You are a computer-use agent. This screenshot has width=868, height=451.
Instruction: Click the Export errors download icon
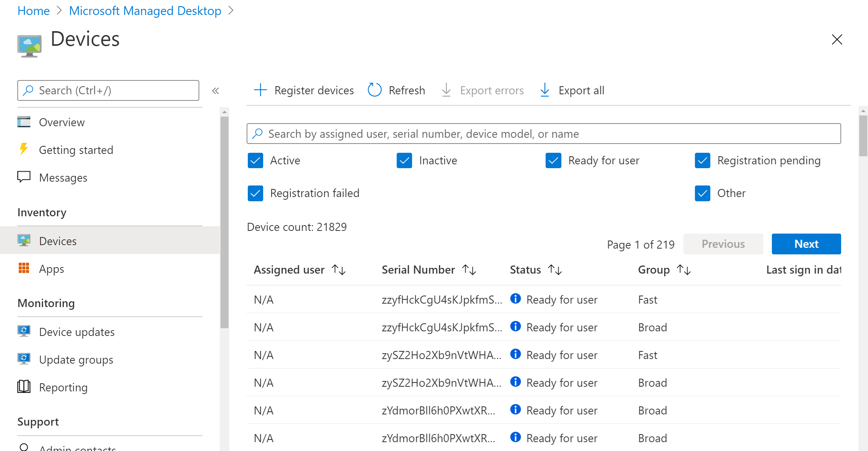446,90
